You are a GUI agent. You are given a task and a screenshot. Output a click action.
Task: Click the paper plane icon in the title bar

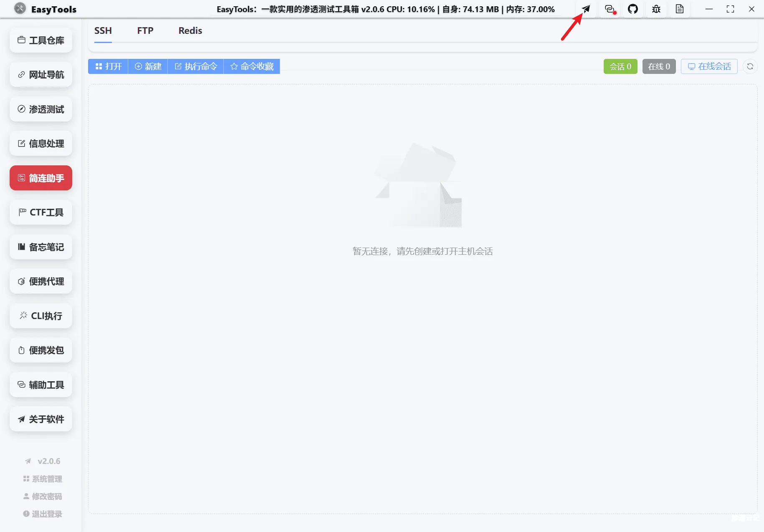[586, 9]
